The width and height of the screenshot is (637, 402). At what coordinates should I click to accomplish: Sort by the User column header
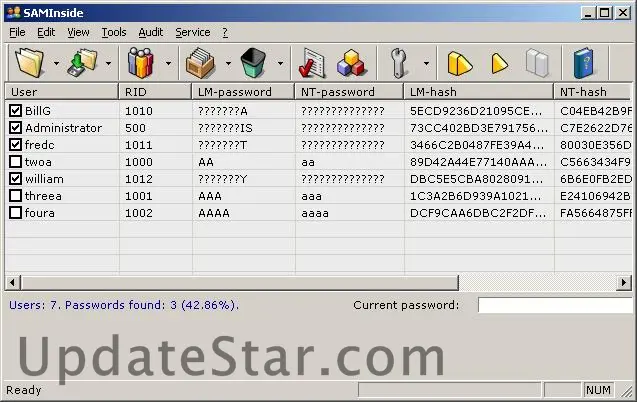[62, 92]
